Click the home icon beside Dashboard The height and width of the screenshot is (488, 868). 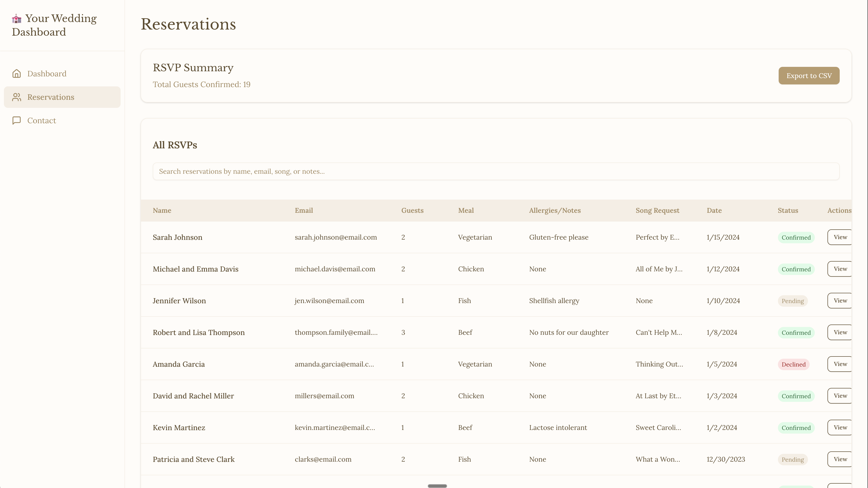click(x=17, y=73)
